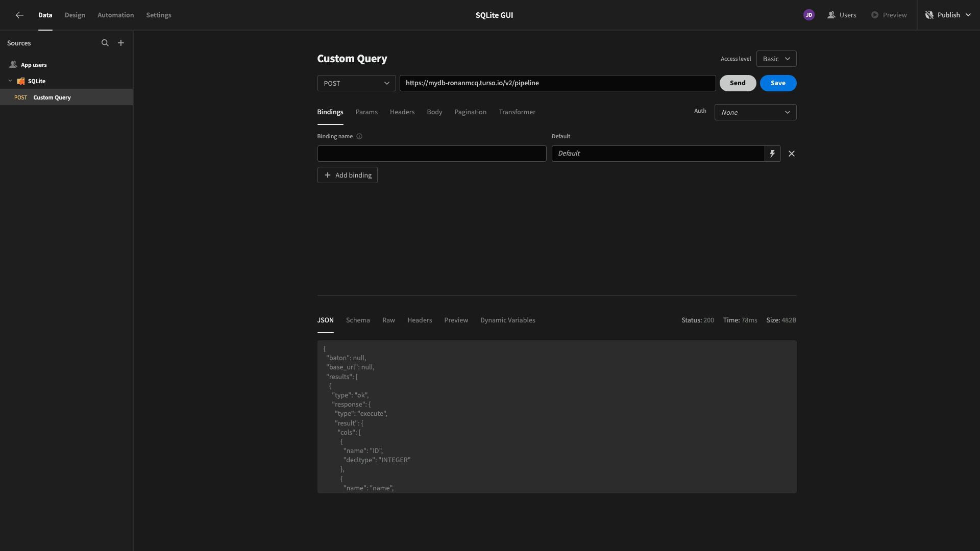This screenshot has width=980, height=551.
Task: Remove binding with the X icon
Action: point(792,154)
